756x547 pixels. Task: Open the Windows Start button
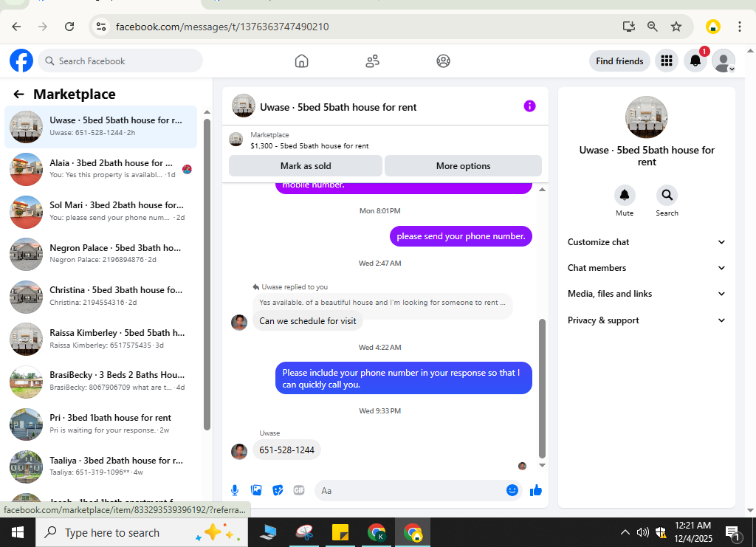coord(18,532)
